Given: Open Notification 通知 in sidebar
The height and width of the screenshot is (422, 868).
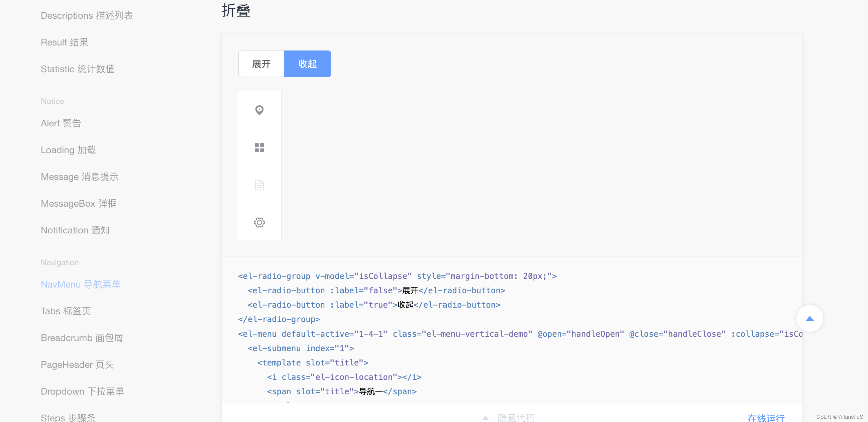Looking at the screenshot, I should (75, 230).
